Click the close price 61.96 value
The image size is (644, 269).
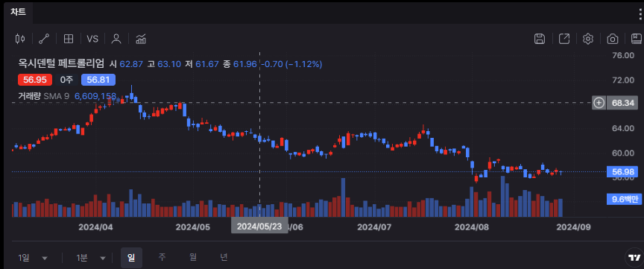pos(245,64)
